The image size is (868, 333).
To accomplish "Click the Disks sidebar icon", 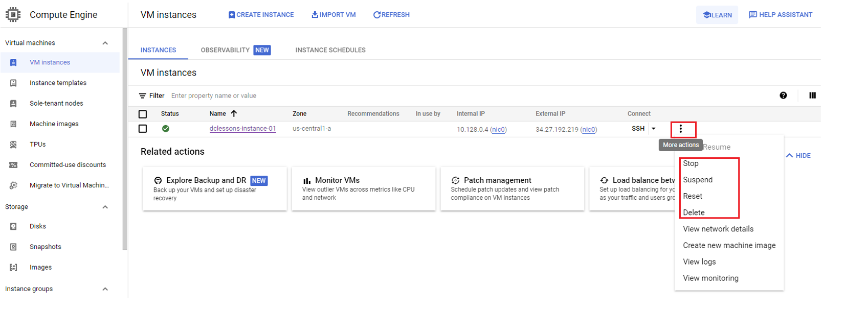I will click(13, 226).
